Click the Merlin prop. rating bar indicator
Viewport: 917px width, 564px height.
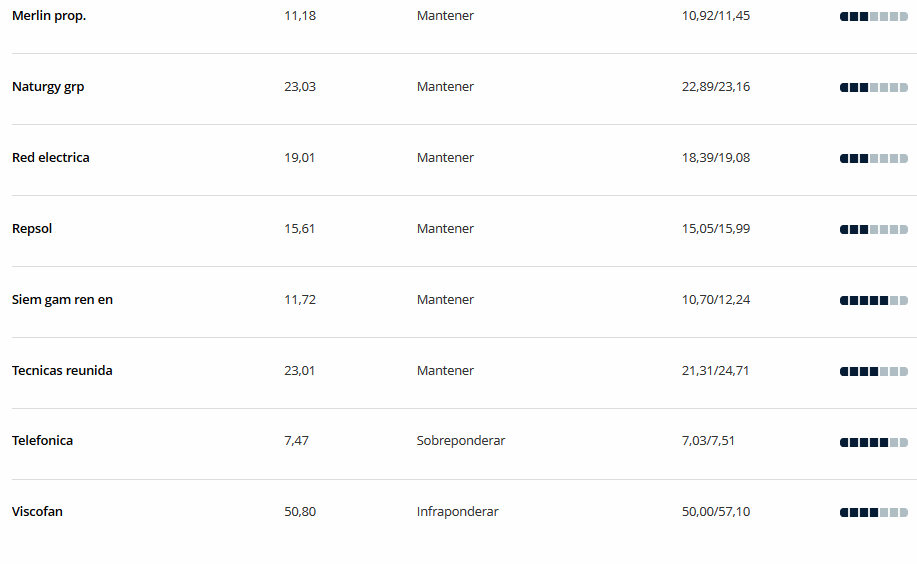[874, 17]
